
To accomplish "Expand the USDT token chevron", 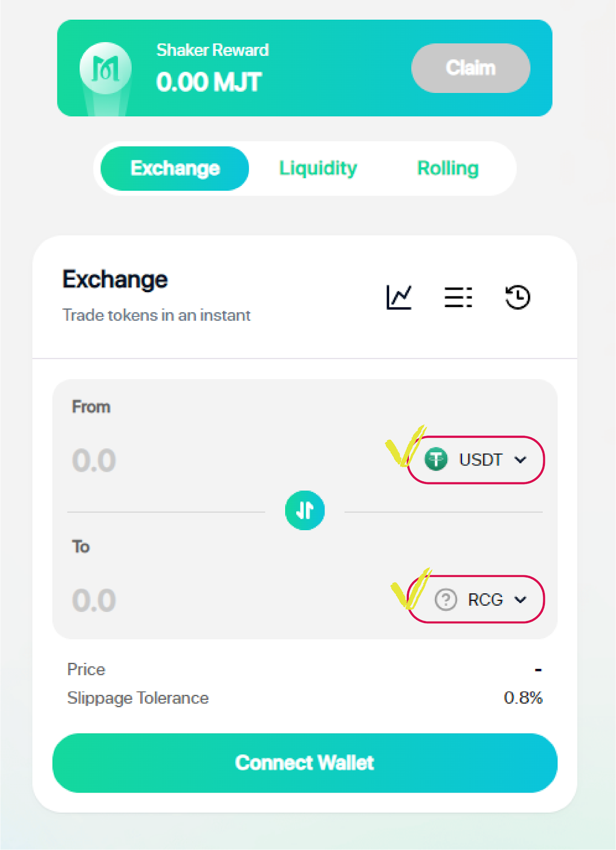I will pyautogui.click(x=520, y=460).
